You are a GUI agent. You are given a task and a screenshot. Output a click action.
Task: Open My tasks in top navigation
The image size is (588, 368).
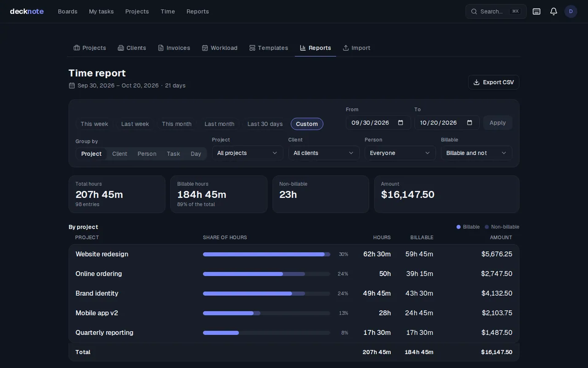[101, 11]
